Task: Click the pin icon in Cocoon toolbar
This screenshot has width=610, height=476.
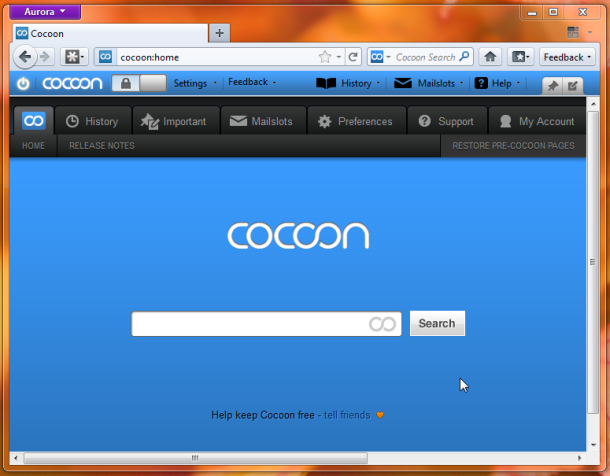Action: (552, 86)
